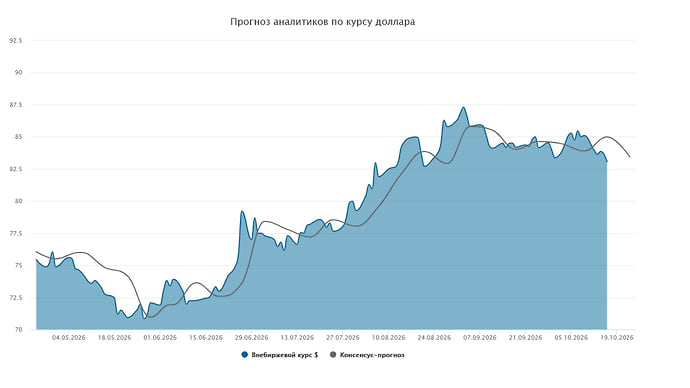Viewport: 690px width, 388px height.
Task: Select the 15.06.2026 date label
Action: pyautogui.click(x=206, y=338)
